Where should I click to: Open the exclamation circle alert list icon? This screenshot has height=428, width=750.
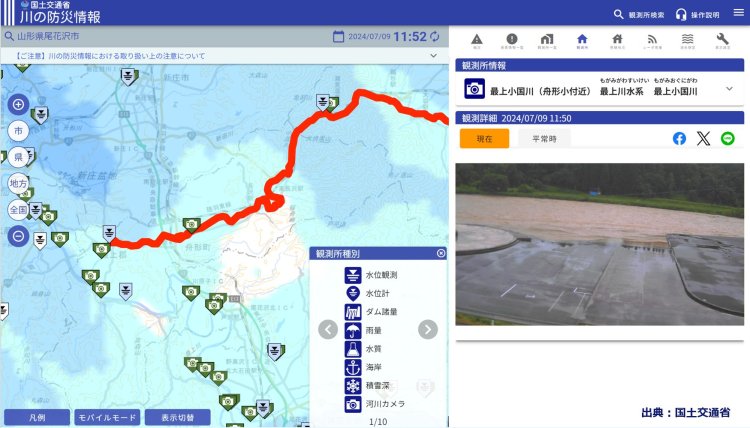pyautogui.click(x=512, y=41)
